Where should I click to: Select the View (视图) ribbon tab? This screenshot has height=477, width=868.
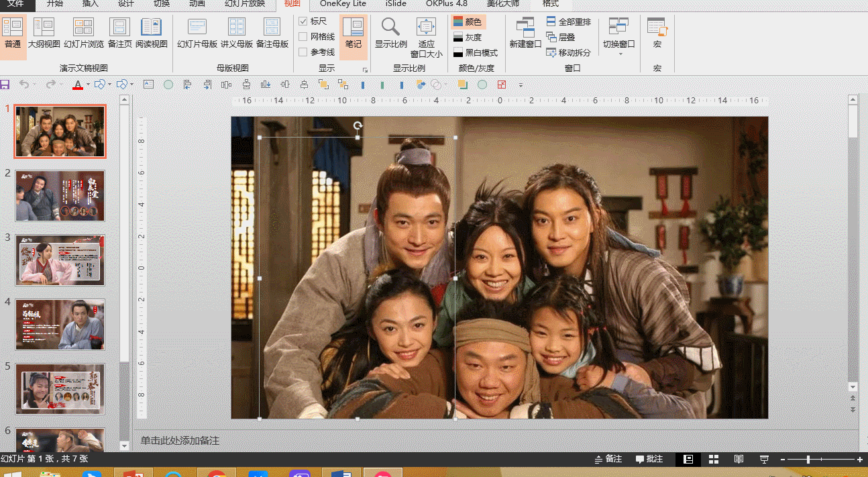point(292,3)
